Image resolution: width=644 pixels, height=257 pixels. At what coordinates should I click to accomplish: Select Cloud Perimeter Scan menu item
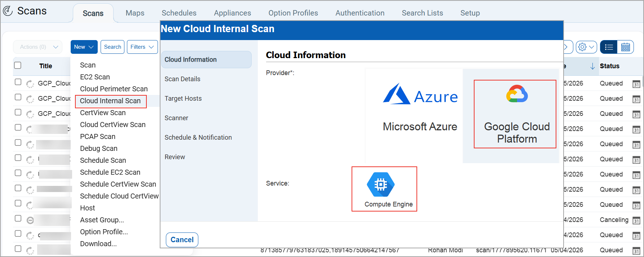click(114, 89)
